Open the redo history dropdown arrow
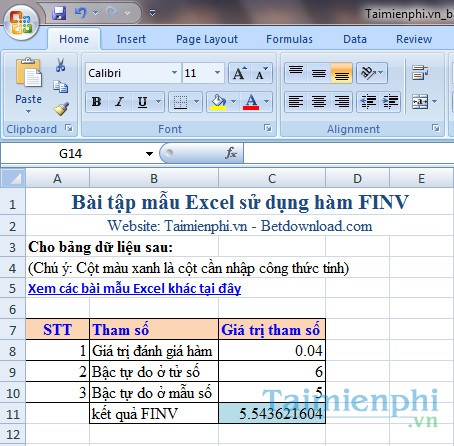Image resolution: width=454 pixels, height=446 pixels. pos(127,13)
